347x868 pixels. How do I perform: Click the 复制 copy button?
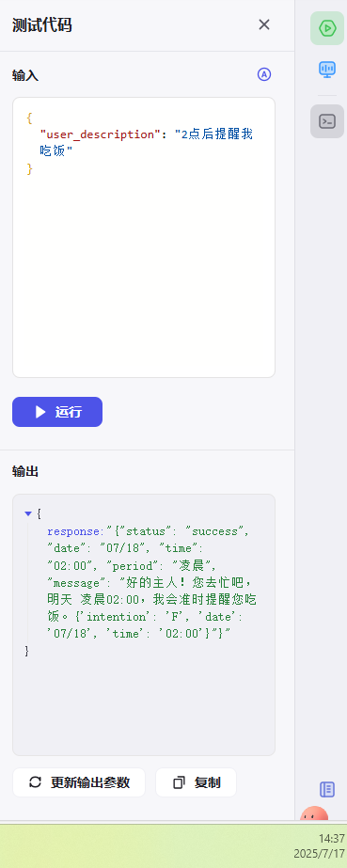(x=196, y=782)
